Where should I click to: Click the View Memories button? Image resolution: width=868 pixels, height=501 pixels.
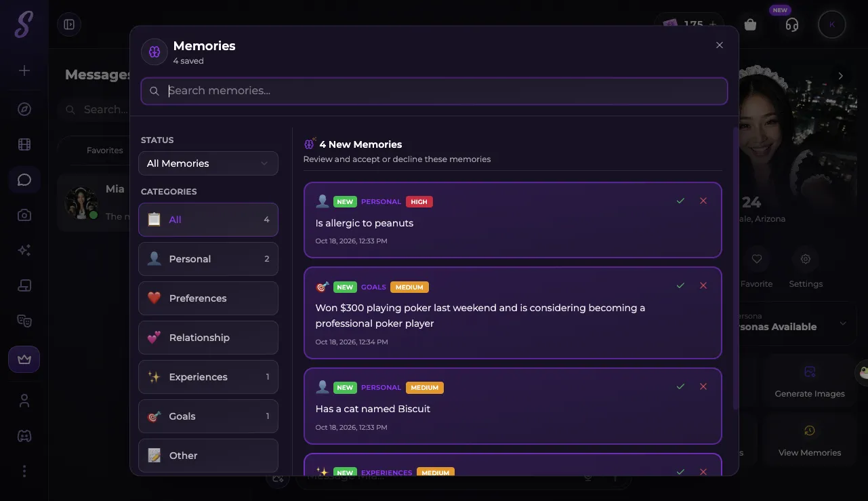pos(810,441)
